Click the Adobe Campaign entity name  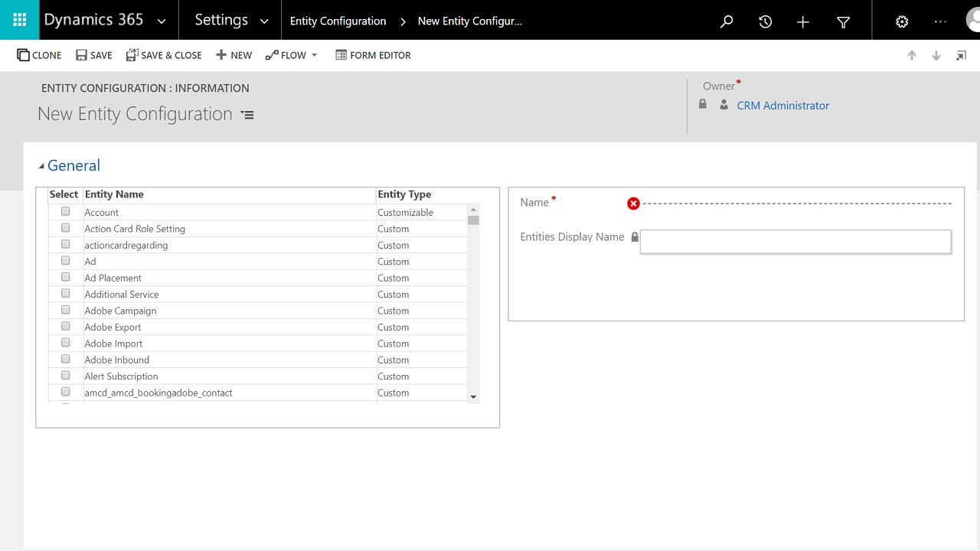(x=120, y=311)
